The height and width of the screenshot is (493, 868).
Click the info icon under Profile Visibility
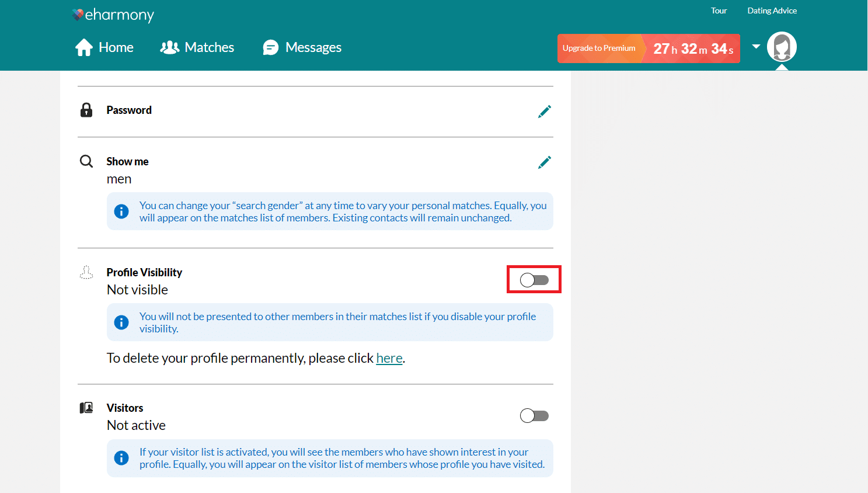[x=121, y=322]
